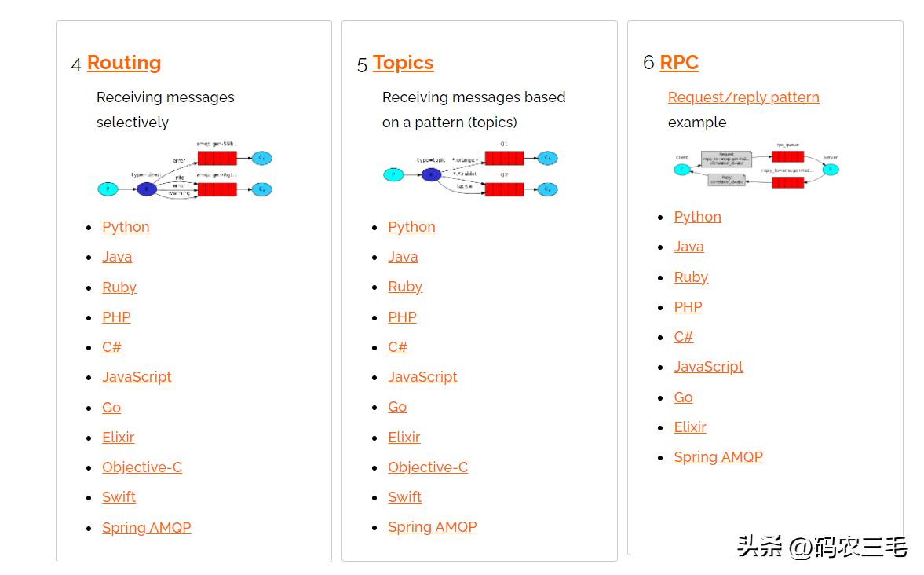Open C# link in Topics card

click(397, 347)
